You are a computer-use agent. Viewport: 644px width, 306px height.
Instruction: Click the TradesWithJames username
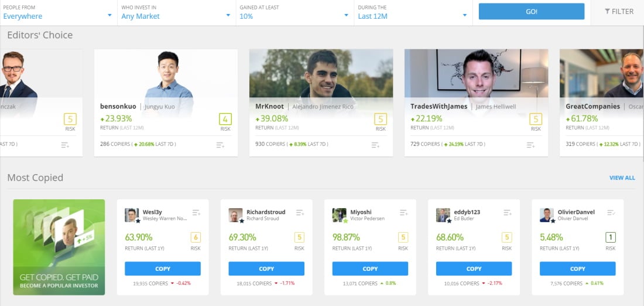pos(439,107)
